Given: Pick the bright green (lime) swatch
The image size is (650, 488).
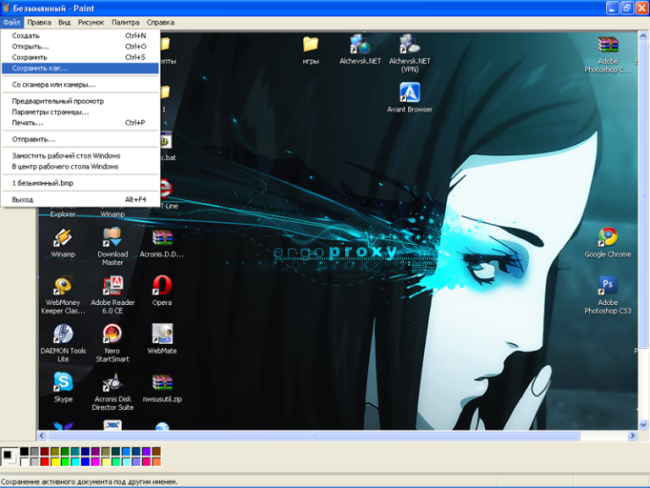Looking at the screenshot, I should [65, 461].
